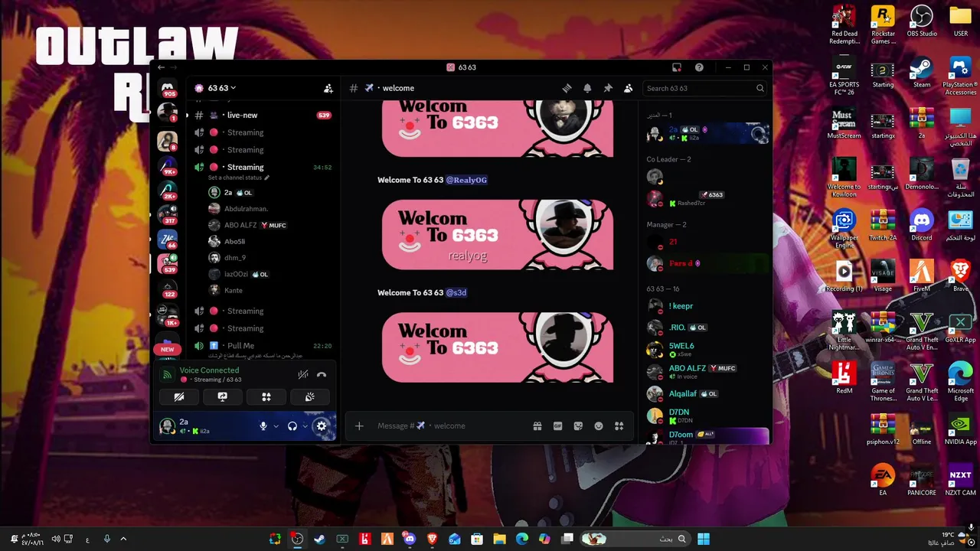
Task: Open attachment plus button in message bar
Action: click(359, 426)
